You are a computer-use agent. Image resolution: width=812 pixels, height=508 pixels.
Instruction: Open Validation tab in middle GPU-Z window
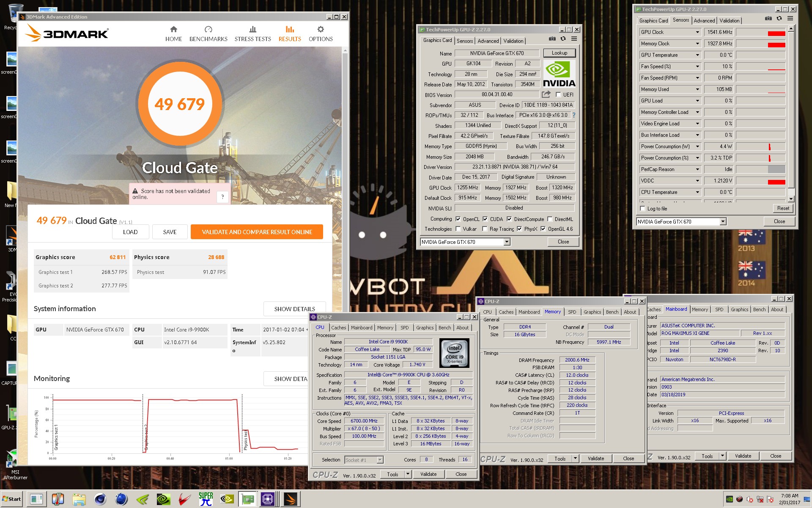[513, 41]
